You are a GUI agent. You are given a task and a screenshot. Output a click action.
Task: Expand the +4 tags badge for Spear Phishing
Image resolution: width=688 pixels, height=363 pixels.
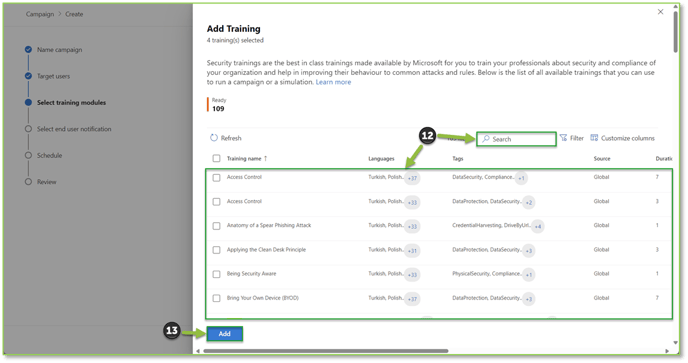point(538,226)
